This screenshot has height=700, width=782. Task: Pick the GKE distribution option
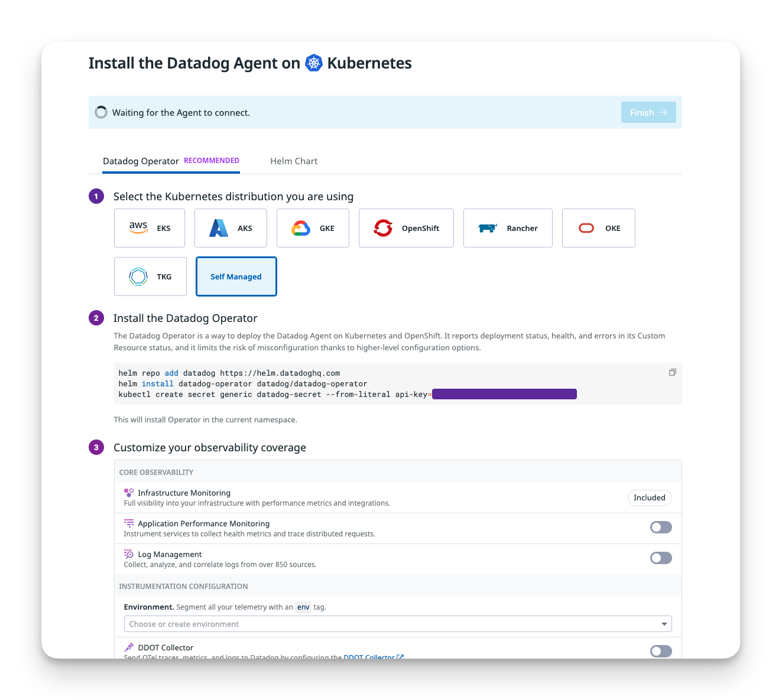313,228
